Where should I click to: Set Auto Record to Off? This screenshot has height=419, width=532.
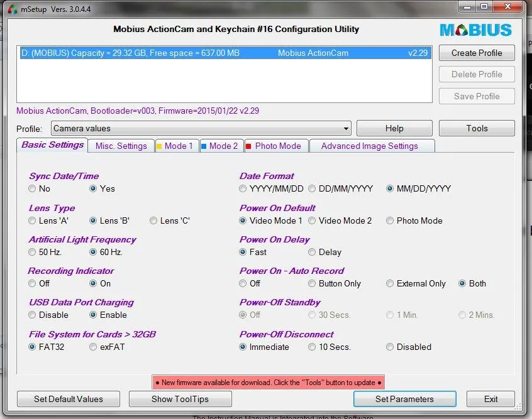click(x=250, y=284)
